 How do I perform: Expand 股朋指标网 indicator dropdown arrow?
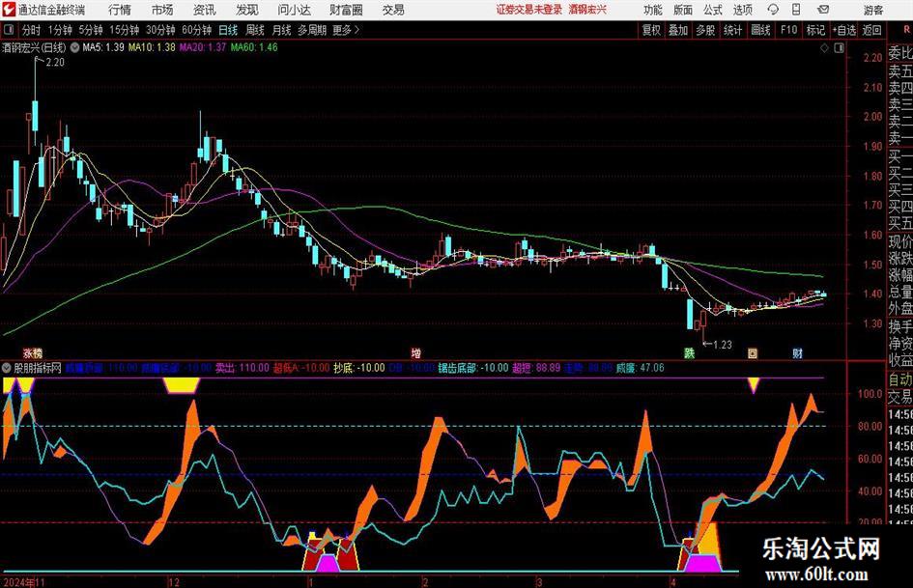(x=7, y=367)
